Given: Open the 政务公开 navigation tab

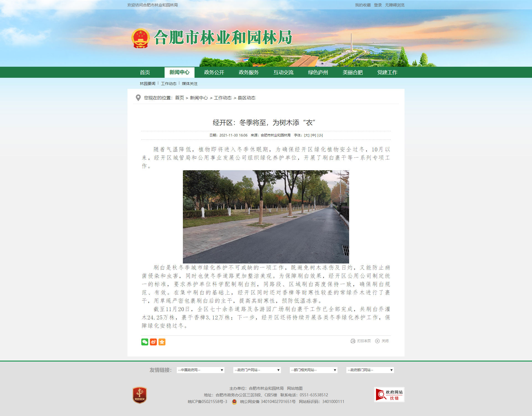Looking at the screenshot, I should pos(214,72).
